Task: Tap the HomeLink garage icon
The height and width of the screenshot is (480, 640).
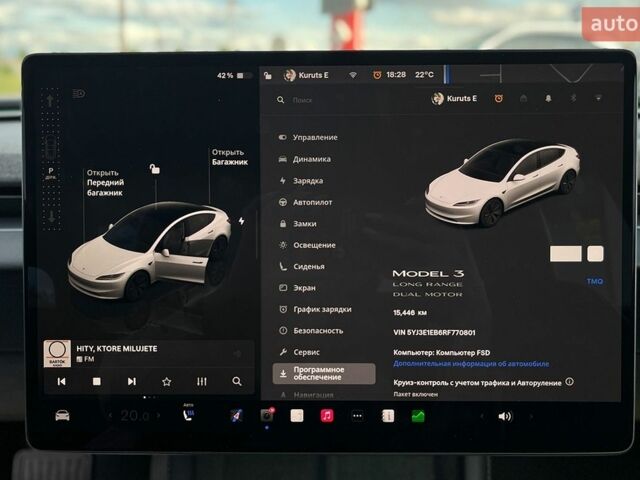Action: tap(523, 98)
